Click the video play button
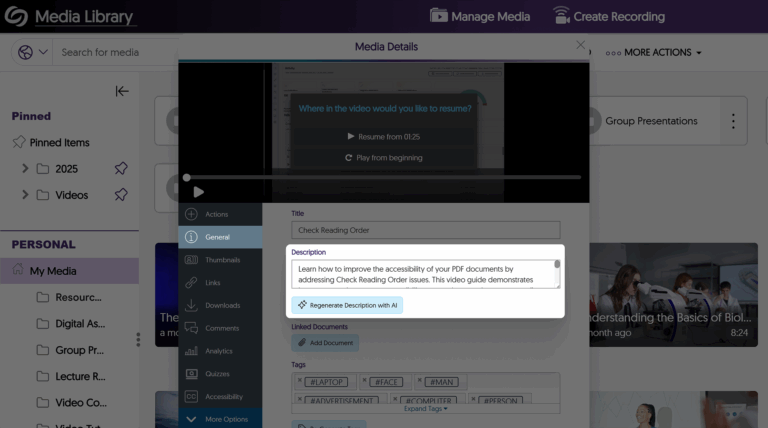The image size is (768, 428). [198, 192]
